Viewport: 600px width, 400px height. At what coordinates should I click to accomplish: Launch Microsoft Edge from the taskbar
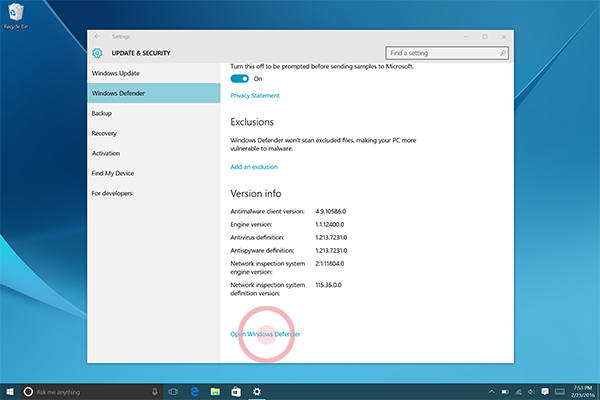(x=194, y=392)
